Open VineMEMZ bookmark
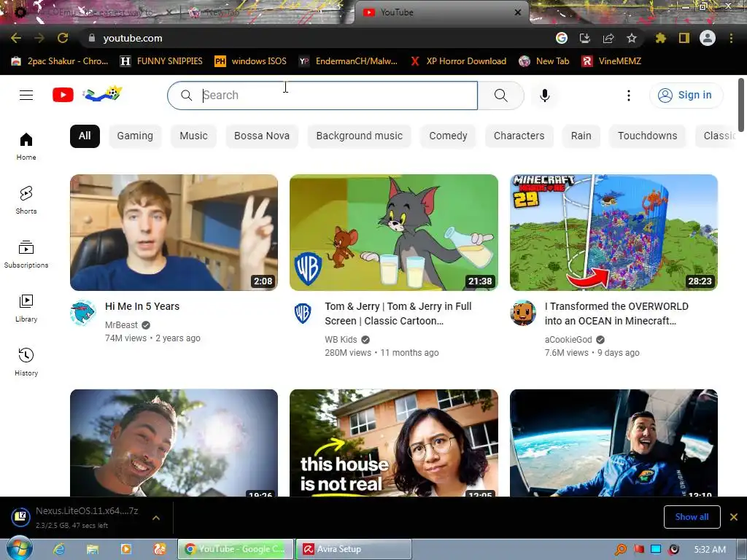Image resolution: width=747 pixels, height=560 pixels. pos(612,61)
